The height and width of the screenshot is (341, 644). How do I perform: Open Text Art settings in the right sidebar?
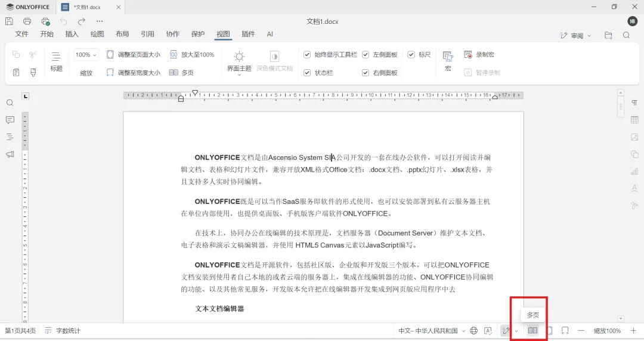[x=634, y=188]
